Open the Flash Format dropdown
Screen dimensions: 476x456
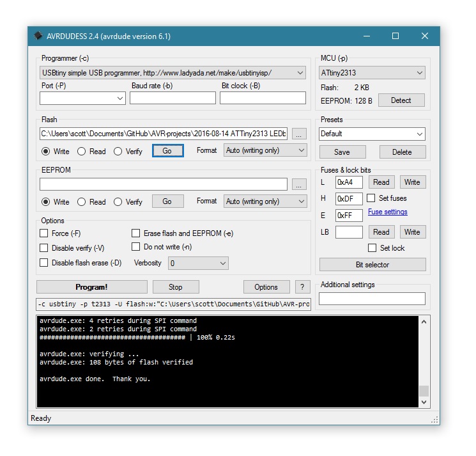click(265, 150)
